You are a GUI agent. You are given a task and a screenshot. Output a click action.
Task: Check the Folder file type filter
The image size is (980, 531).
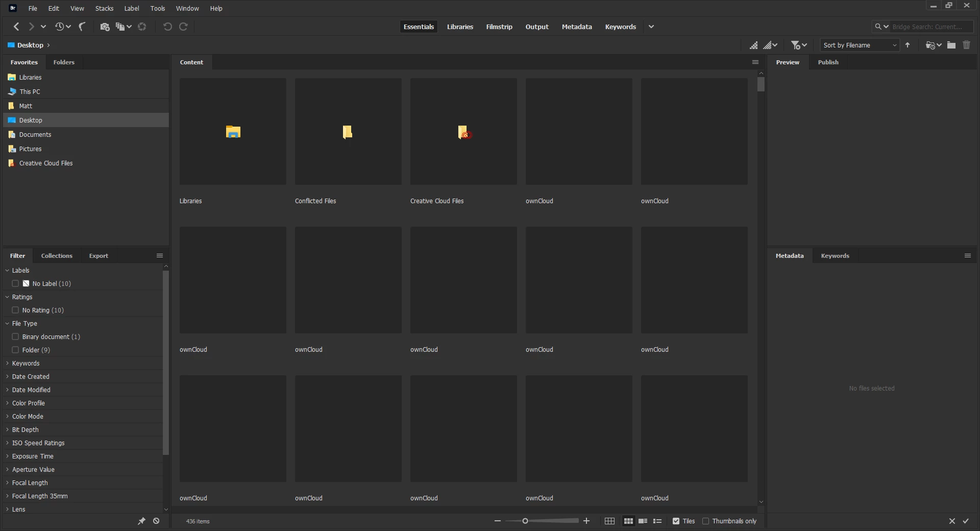pyautogui.click(x=15, y=350)
